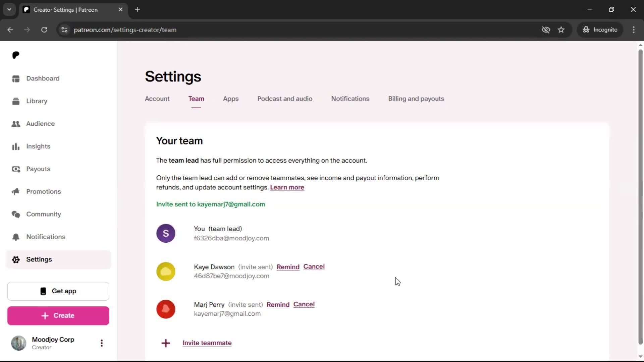Open the Podcast and audio tab
644x362 pixels.
pyautogui.click(x=285, y=99)
